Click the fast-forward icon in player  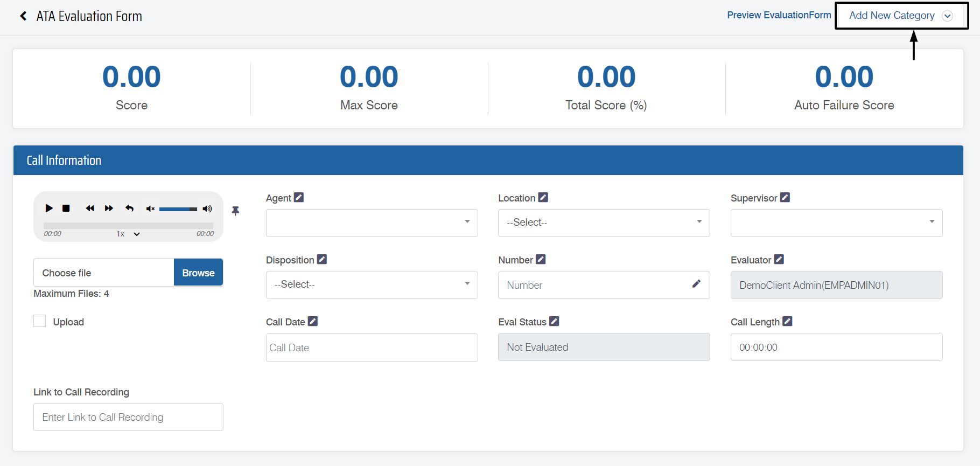pos(109,208)
